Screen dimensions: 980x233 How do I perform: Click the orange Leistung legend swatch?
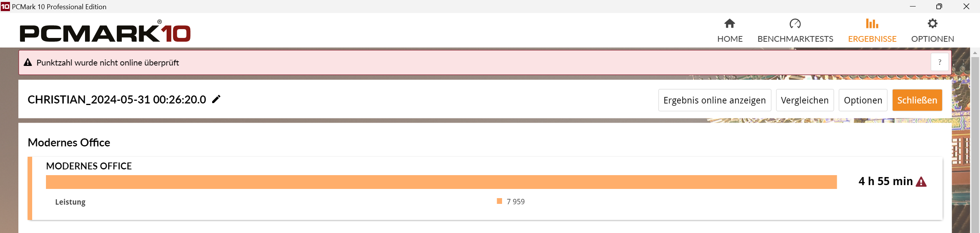(499, 201)
